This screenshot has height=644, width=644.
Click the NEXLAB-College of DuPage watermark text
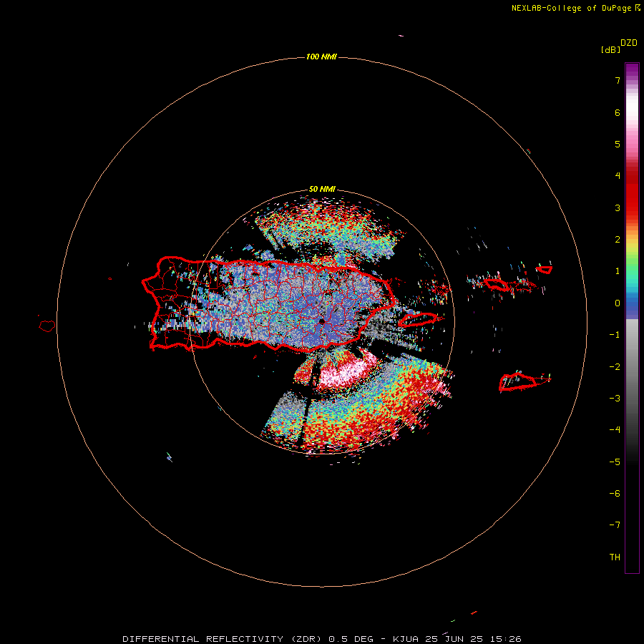[x=571, y=8]
